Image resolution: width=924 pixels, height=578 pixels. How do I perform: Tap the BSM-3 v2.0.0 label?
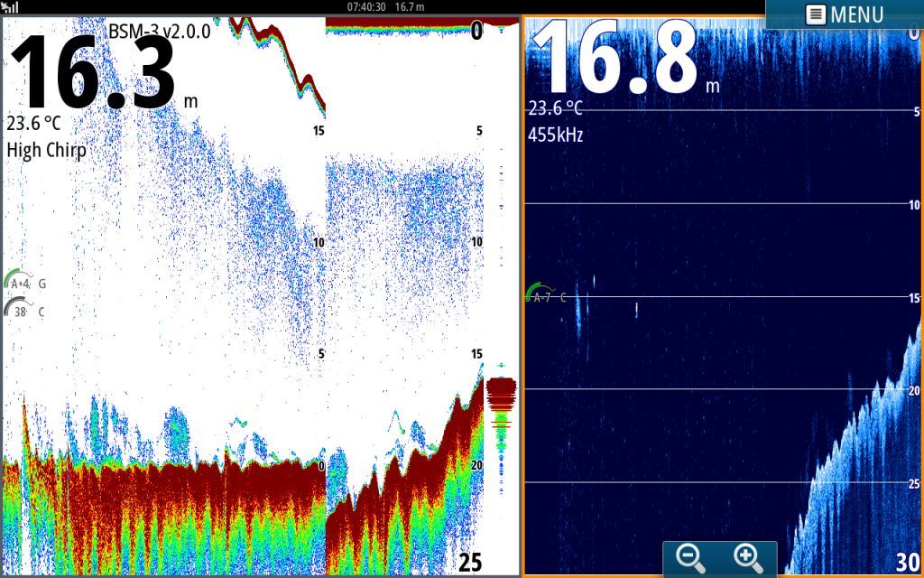coord(160,31)
